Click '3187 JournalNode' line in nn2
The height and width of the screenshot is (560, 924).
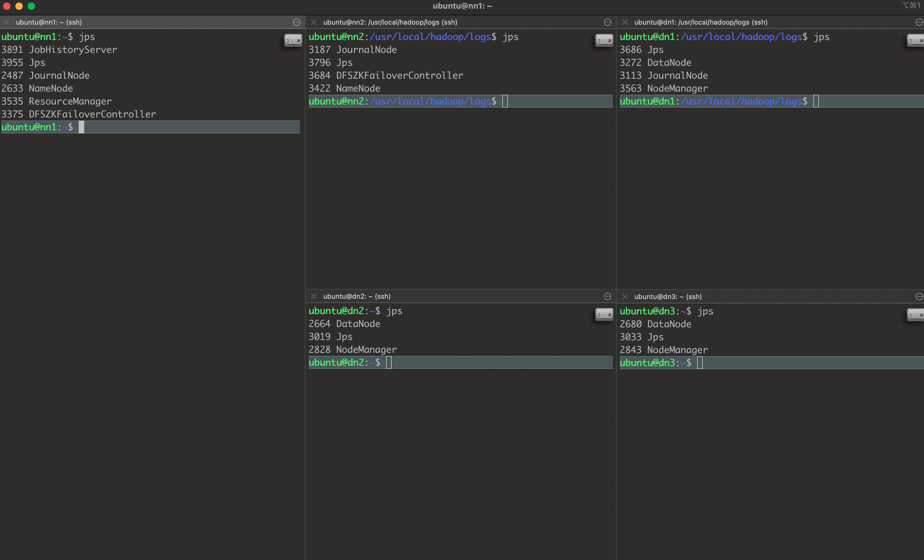353,50
